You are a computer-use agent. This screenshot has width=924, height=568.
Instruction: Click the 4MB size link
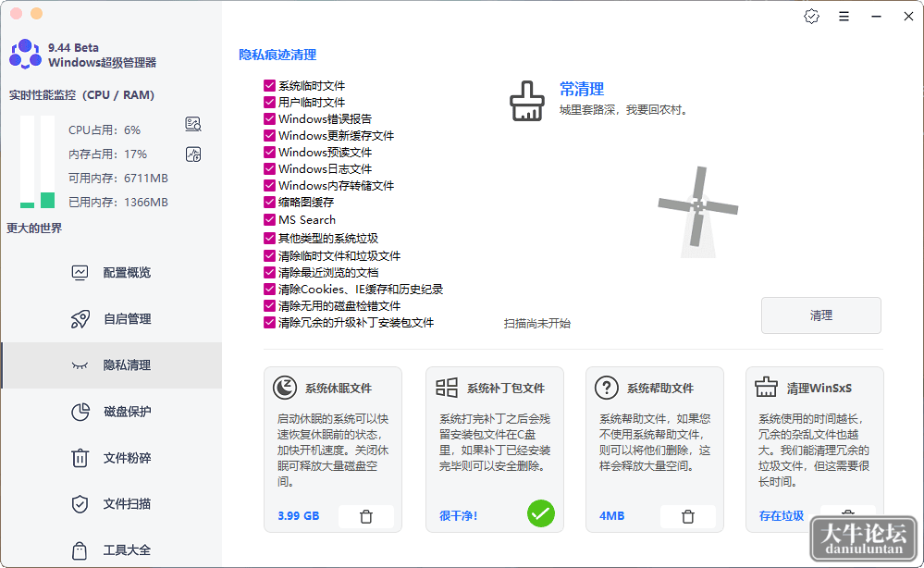pyautogui.click(x=611, y=516)
